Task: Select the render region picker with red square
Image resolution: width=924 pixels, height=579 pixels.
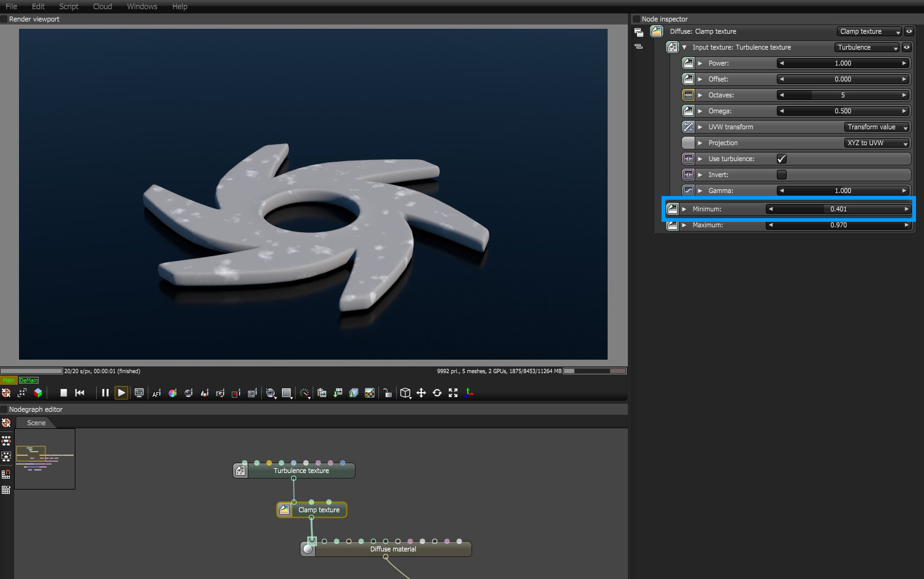Action: point(236,393)
